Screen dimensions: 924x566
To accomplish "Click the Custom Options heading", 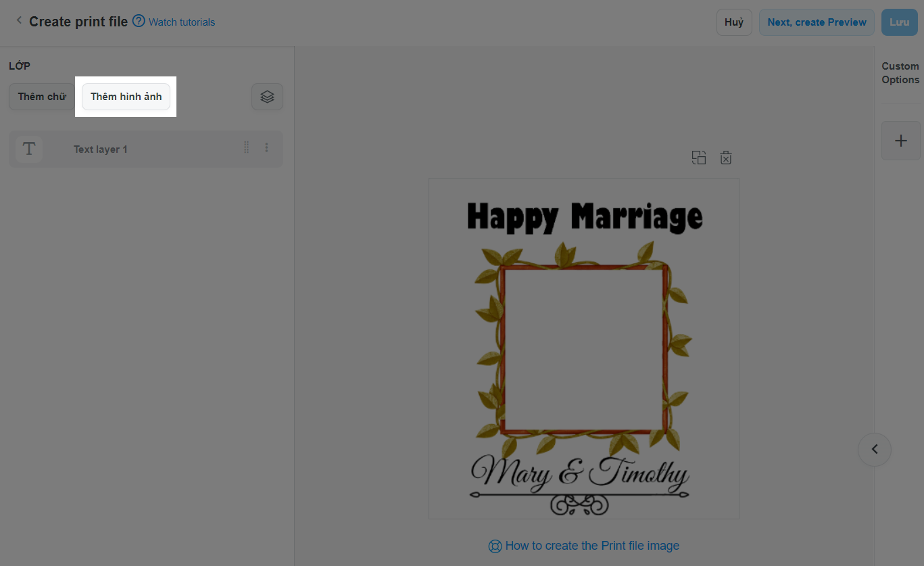I will pyautogui.click(x=900, y=73).
